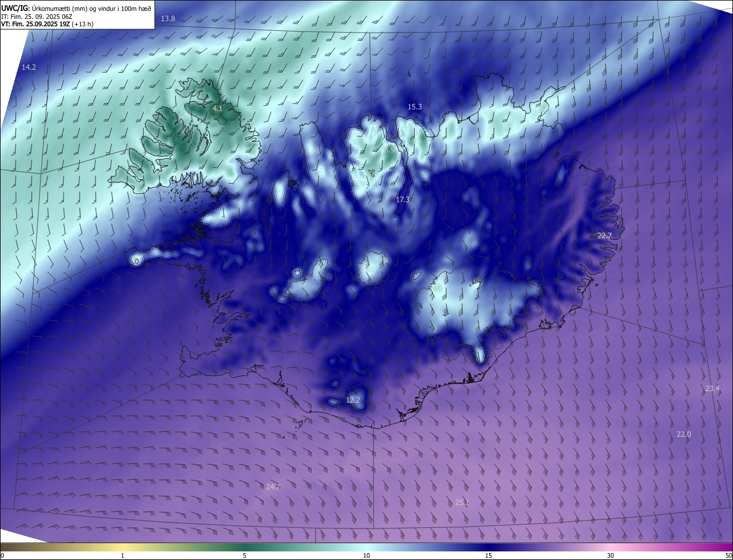Click the 23.4 value on the map

coord(712,389)
